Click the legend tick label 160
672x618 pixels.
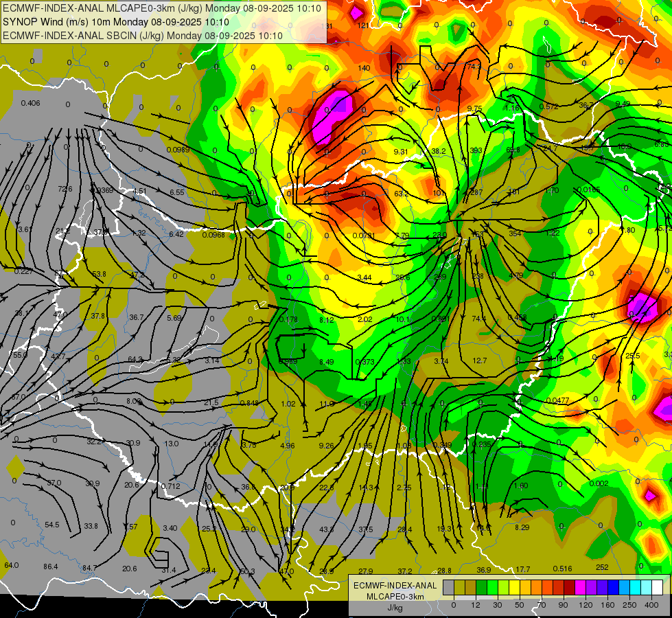(607, 605)
